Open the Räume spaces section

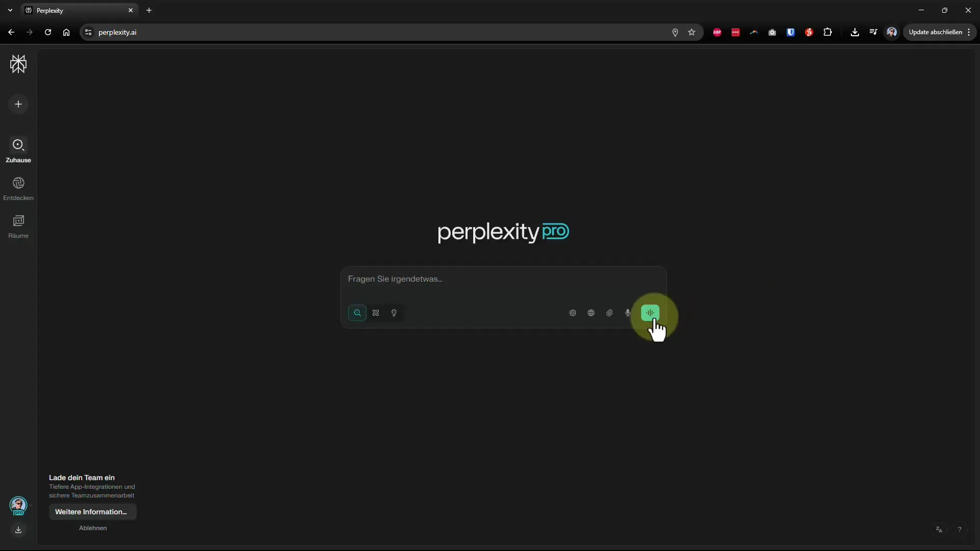(18, 227)
